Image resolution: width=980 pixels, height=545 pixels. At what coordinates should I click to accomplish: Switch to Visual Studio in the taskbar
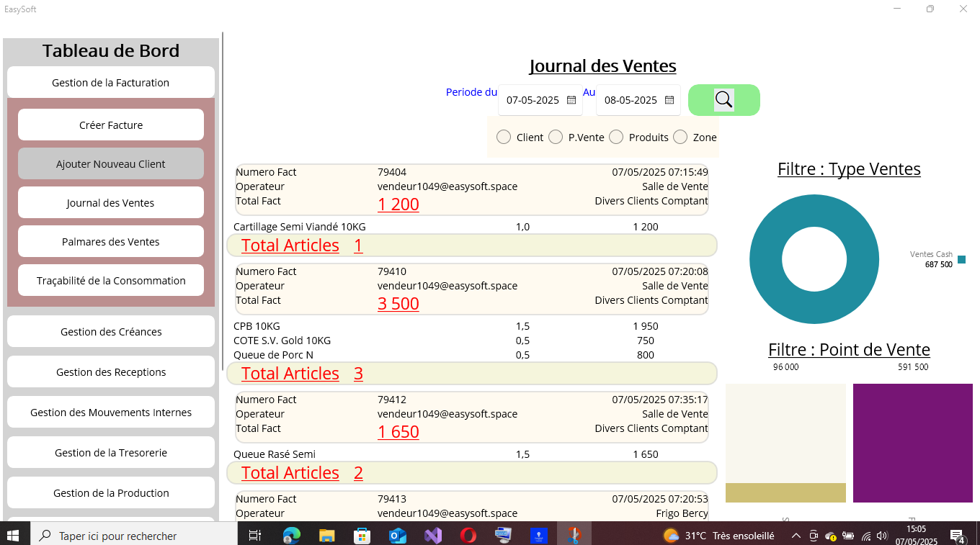click(x=433, y=535)
